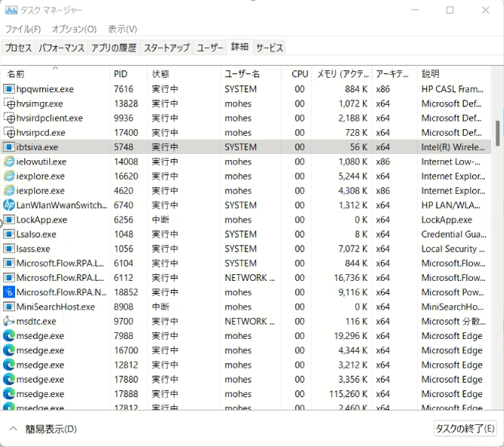Click the Intel(R) Wirele... description

tap(453, 147)
